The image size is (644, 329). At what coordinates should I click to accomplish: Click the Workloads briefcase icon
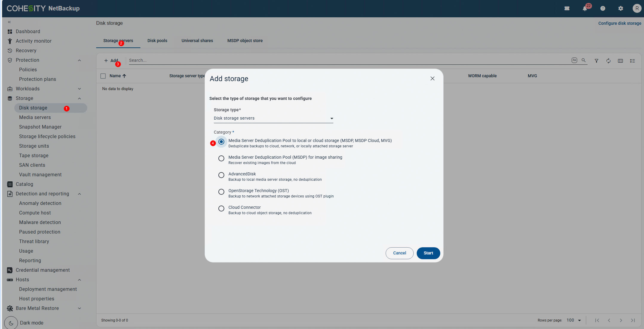tap(10, 89)
